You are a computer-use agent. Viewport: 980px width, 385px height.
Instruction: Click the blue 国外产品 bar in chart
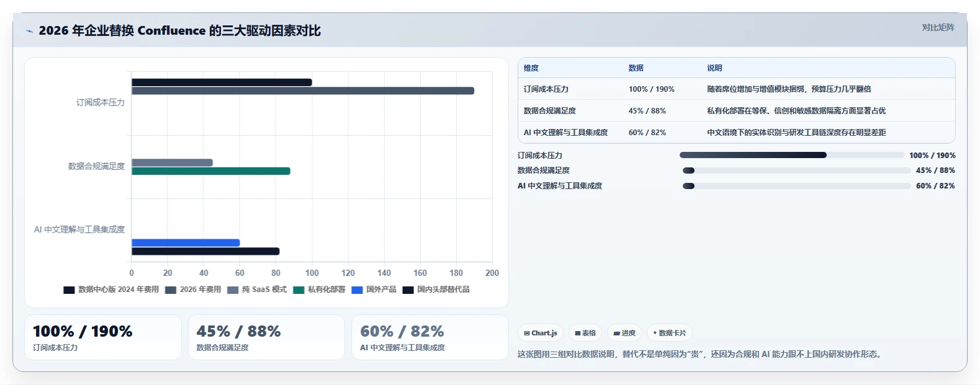coord(186,243)
